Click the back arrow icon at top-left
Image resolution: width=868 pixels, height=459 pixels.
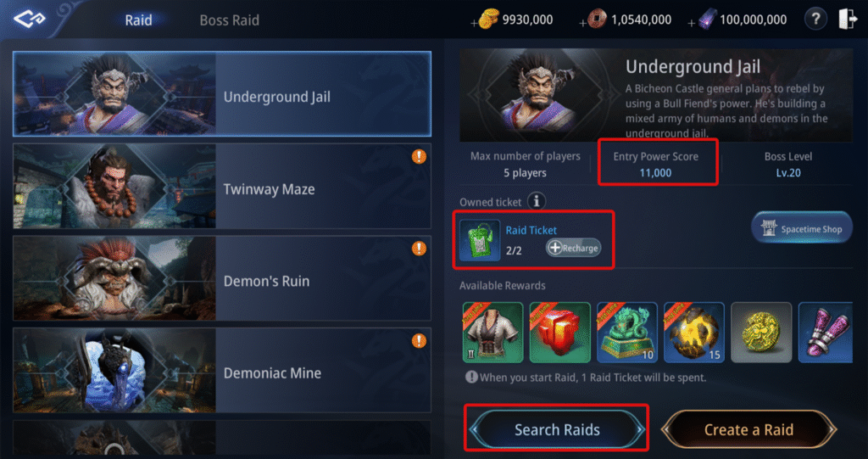click(30, 20)
